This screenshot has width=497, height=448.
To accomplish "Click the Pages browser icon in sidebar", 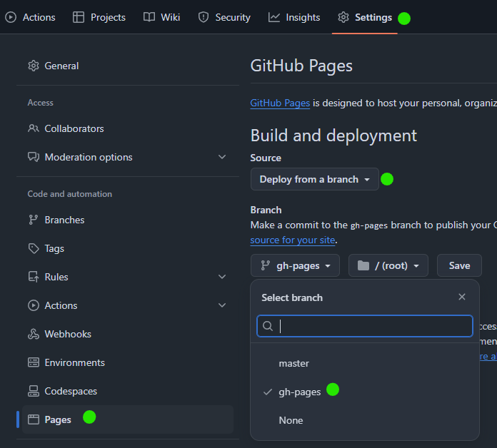I will 34,419.
